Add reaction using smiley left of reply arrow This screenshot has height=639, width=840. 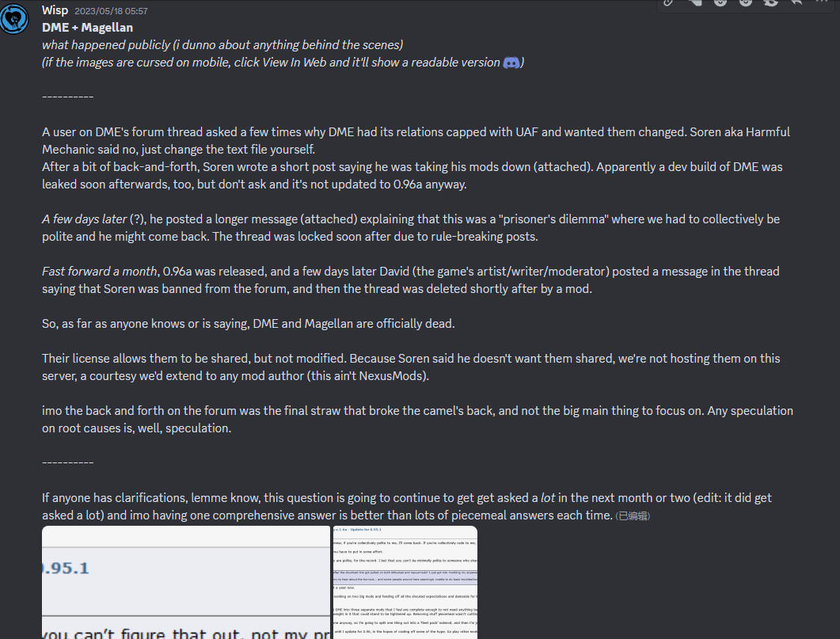(x=771, y=2)
